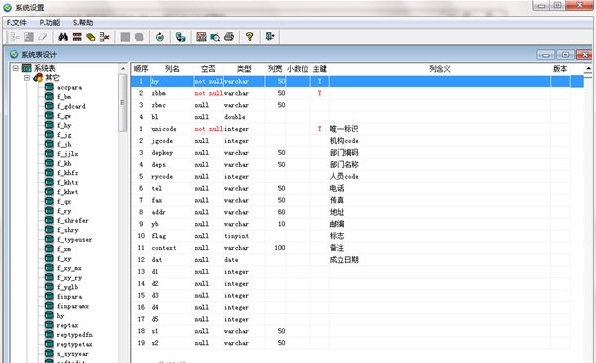Click the first greyed add-row toolbar icon

(x=15, y=37)
